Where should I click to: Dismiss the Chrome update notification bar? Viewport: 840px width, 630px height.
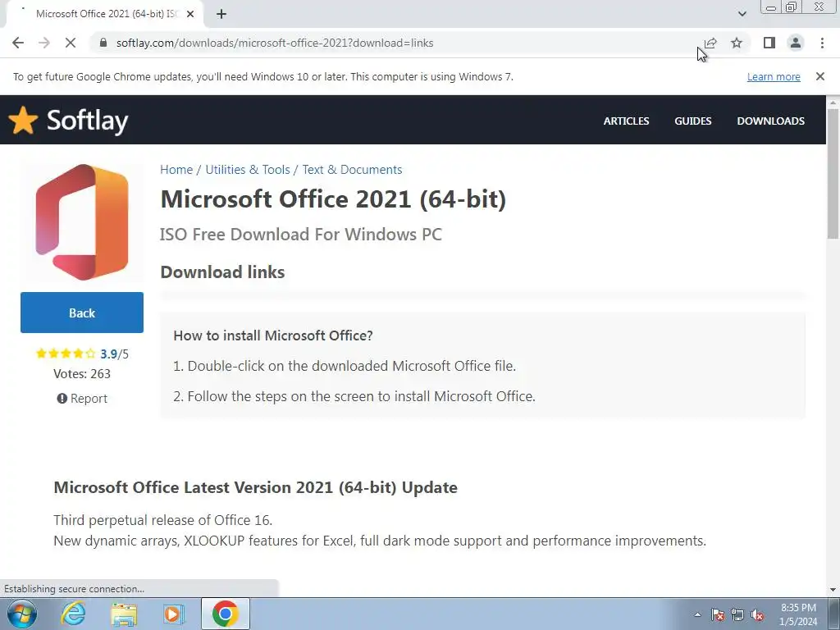point(820,76)
